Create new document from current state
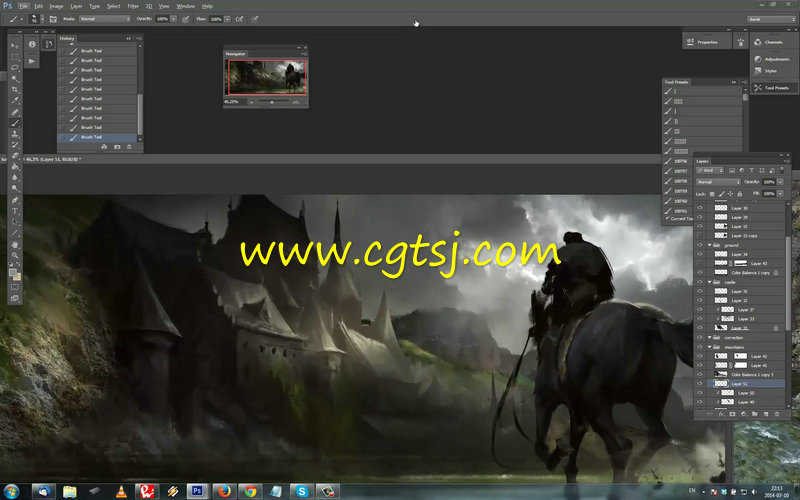The height and width of the screenshot is (500, 800). point(104,147)
